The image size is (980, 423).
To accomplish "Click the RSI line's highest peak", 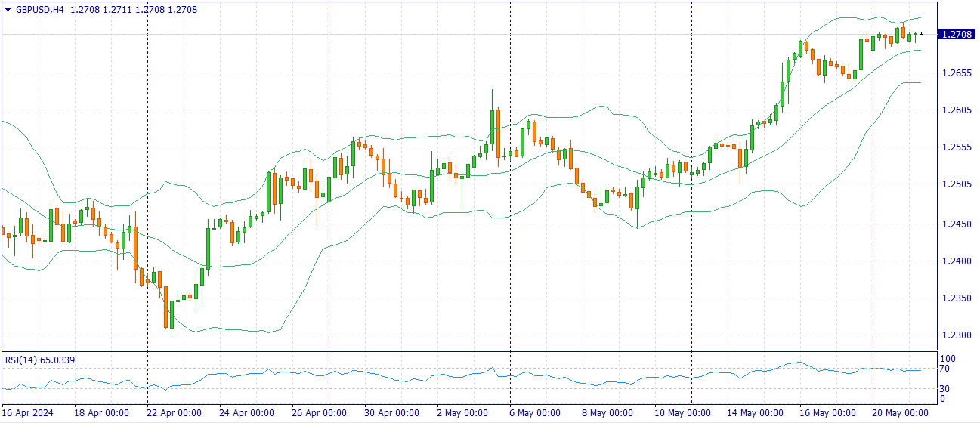I will coord(798,363).
